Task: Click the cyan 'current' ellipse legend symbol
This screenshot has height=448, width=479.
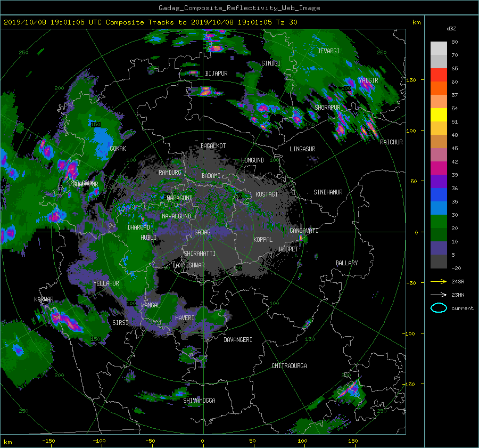Action: click(439, 308)
